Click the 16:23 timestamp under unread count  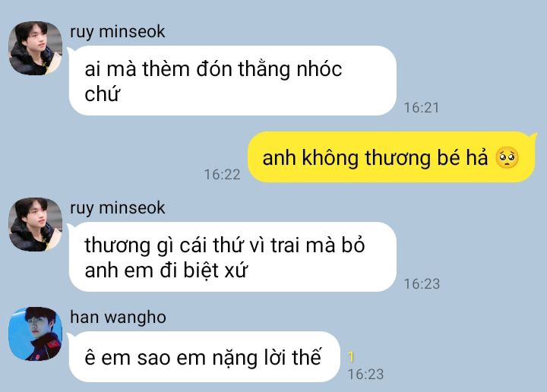point(365,375)
